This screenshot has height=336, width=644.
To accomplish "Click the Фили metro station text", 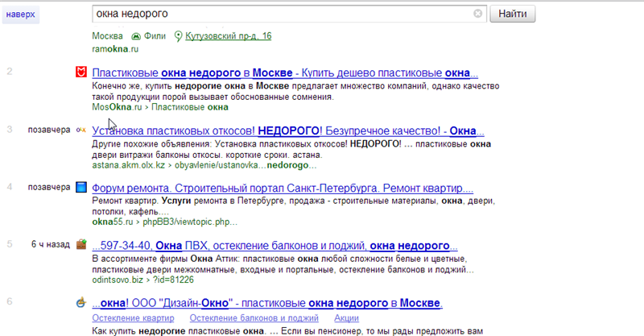I will [x=155, y=36].
